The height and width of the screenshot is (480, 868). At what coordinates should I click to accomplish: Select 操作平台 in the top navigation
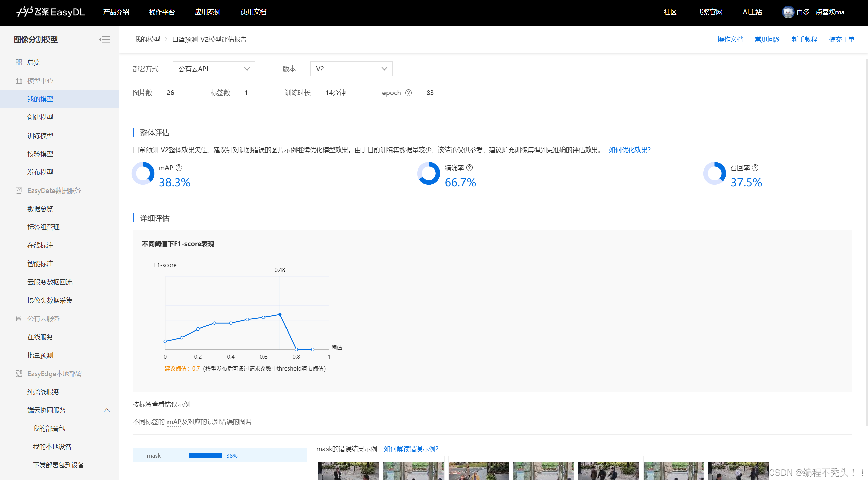click(162, 12)
